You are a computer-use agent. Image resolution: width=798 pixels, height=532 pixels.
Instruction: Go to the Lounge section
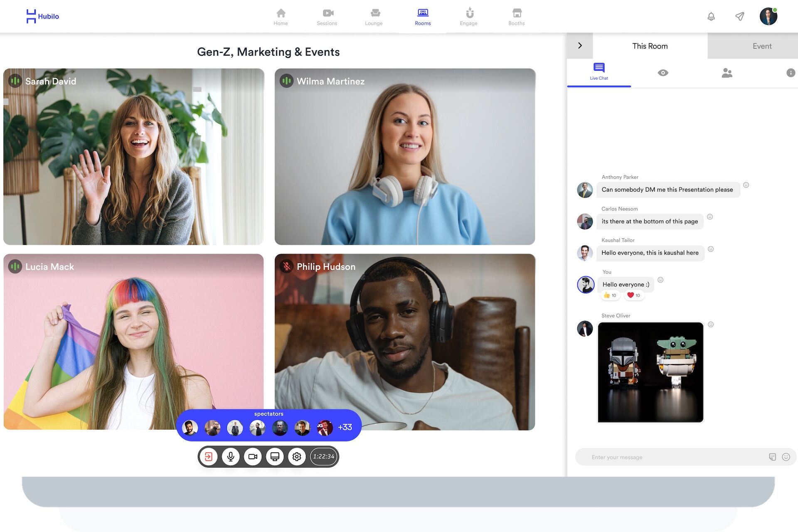click(374, 17)
